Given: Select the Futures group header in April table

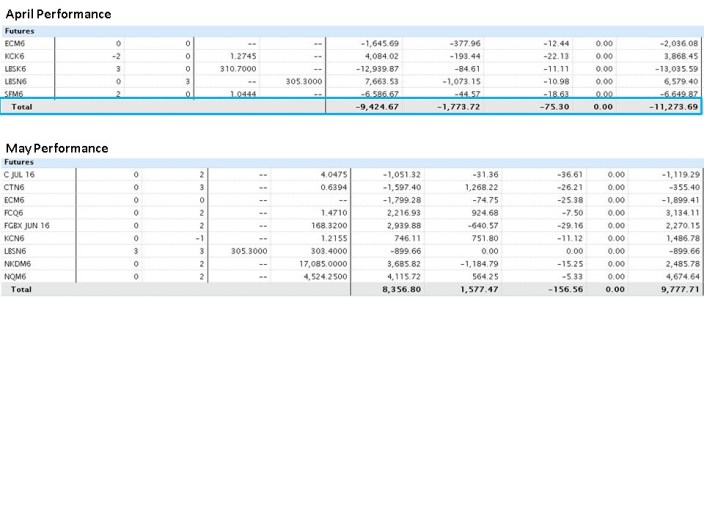Looking at the screenshot, I should (x=19, y=31).
